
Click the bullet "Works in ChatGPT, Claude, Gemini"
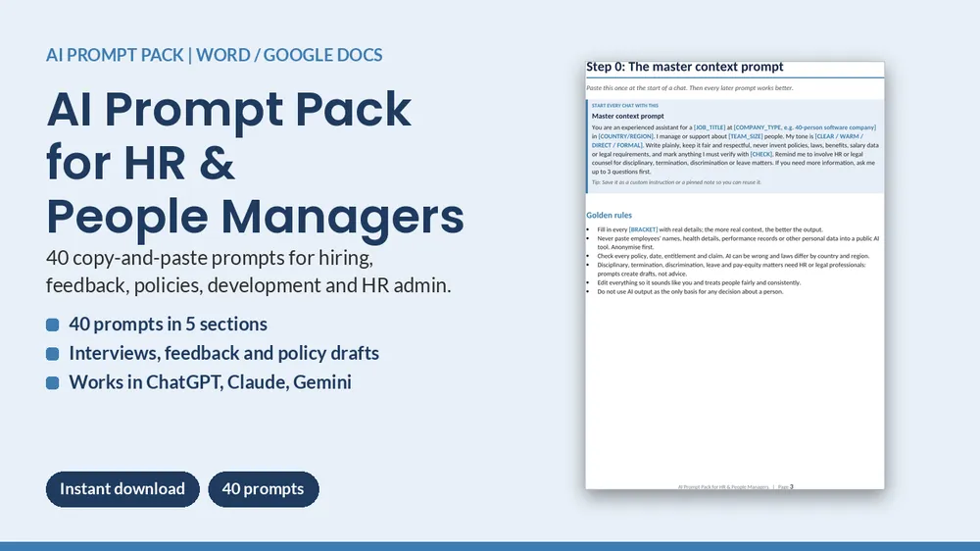click(210, 382)
